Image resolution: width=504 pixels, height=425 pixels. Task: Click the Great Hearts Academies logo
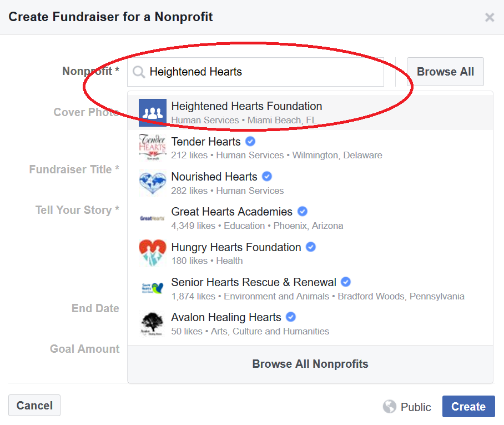click(x=152, y=218)
